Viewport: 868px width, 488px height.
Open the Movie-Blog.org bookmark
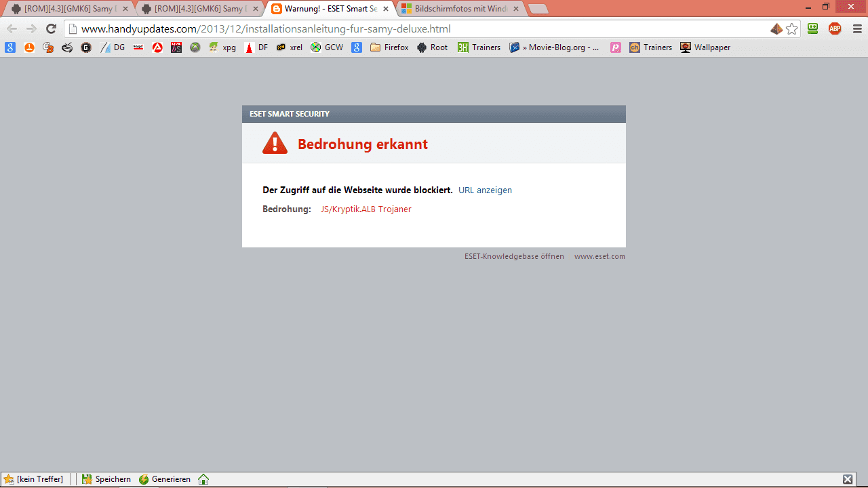click(x=555, y=47)
